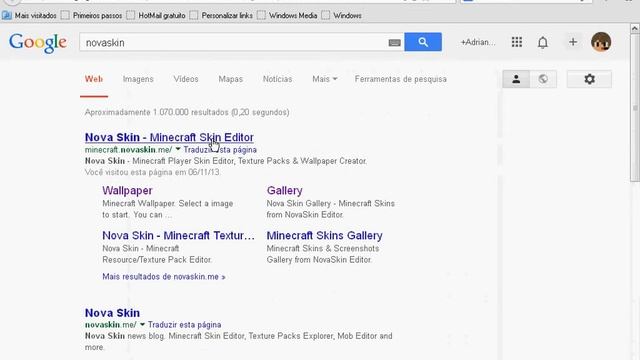This screenshot has width=640, height=360.
Task: Click the plus share icon
Action: 573,42
